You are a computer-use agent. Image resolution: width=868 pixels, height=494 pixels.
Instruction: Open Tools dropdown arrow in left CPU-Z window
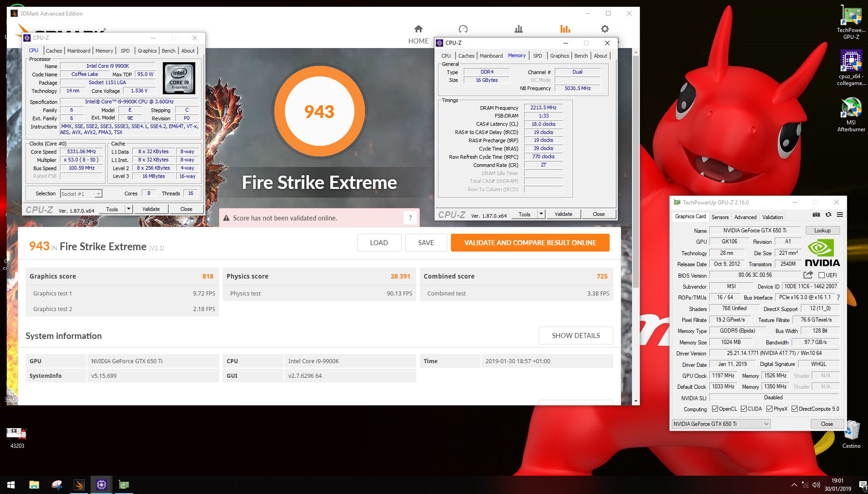[129, 209]
